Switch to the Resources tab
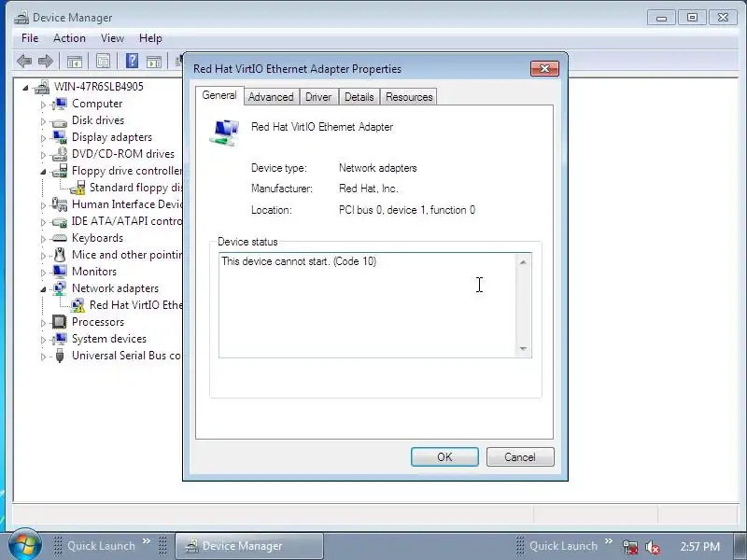 409,97
